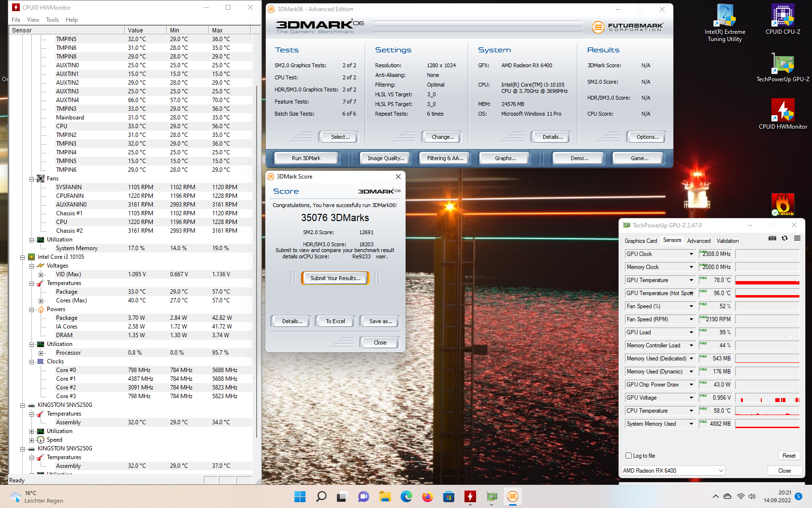Collapse the Fans tree node
Screen dimensions: 812x508
(32, 179)
